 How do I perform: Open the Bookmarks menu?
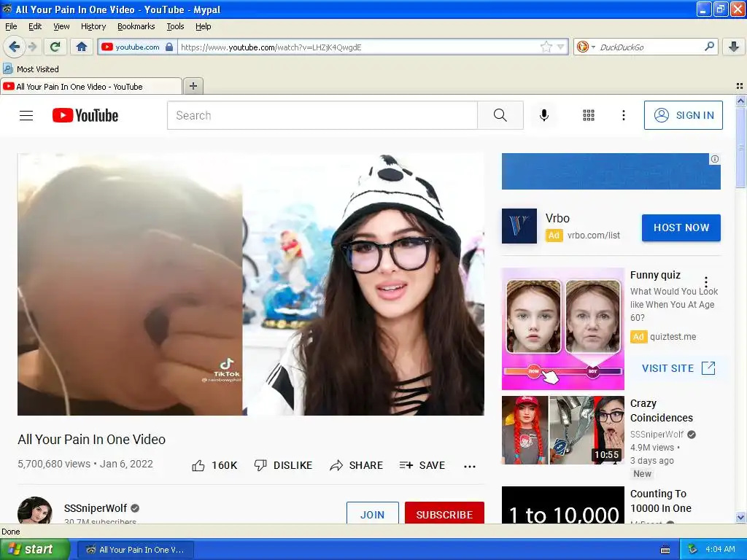coord(136,26)
